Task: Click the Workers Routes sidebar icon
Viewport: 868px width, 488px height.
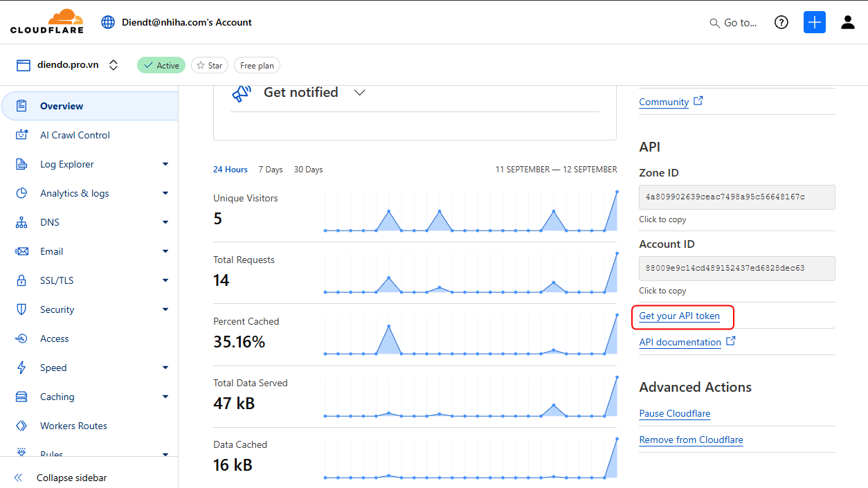Action: (x=22, y=426)
